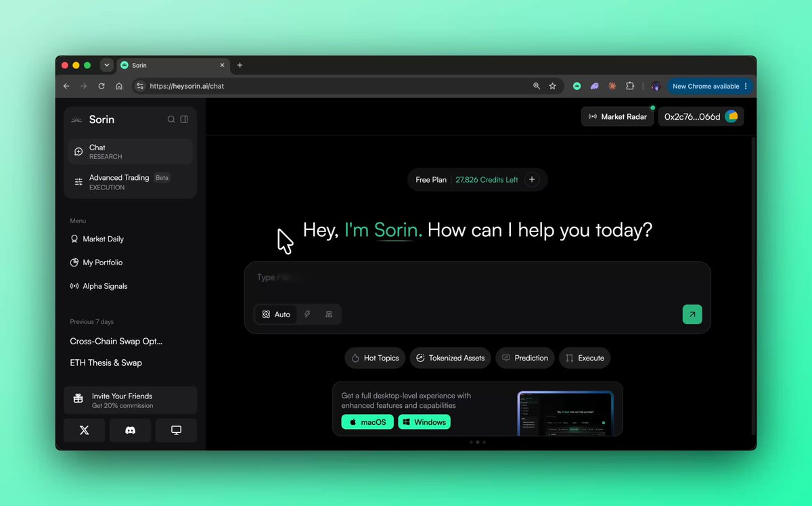Open Market Daily menu item
The height and width of the screenshot is (506, 812).
tap(97, 239)
